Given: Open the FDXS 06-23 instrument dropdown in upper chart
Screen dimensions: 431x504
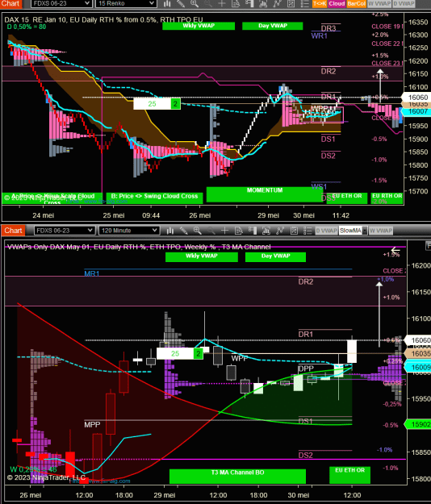Looking at the screenshot, I should click(x=61, y=3).
